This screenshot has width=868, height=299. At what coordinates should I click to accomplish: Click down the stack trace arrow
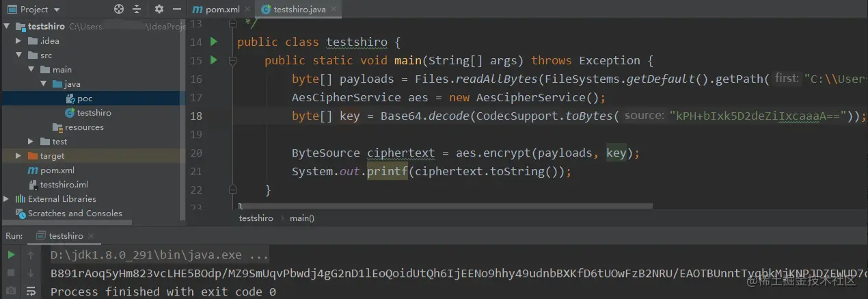31,273
